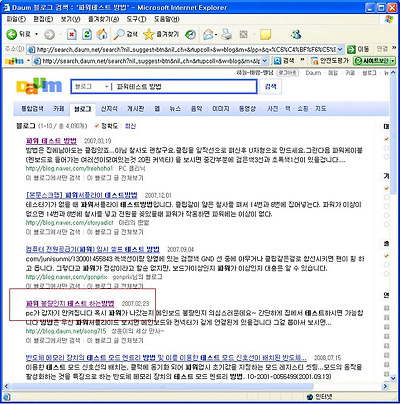Switch to the 카페 search tab

point(59,108)
